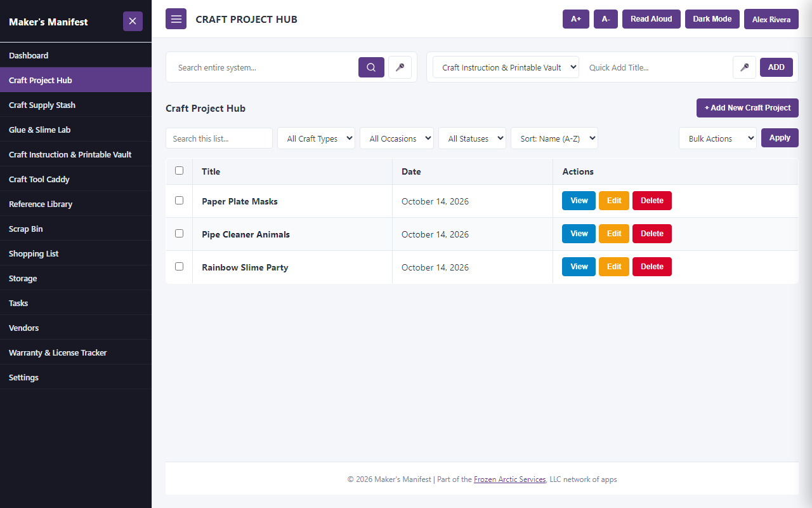The width and height of the screenshot is (812, 508).
Task: Delete the Rainbow Slime Party project
Action: click(652, 266)
